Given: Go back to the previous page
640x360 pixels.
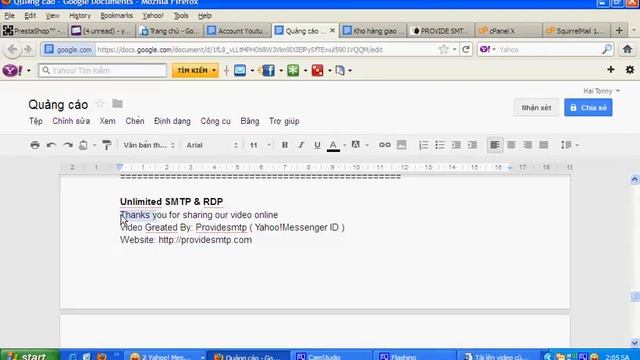Looking at the screenshot, I should [x=12, y=49].
